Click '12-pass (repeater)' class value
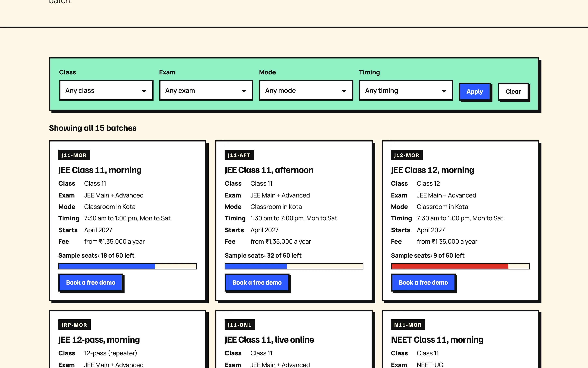 [x=110, y=353]
